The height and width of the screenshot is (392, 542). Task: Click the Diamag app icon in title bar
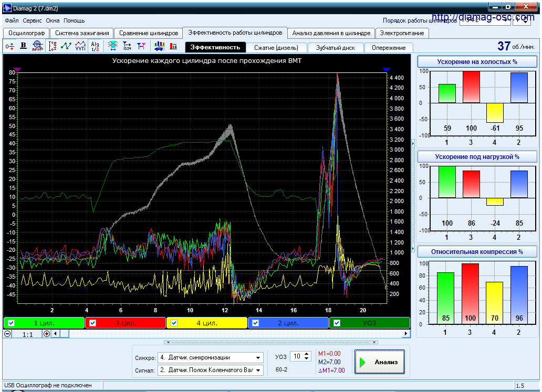coord(7,8)
